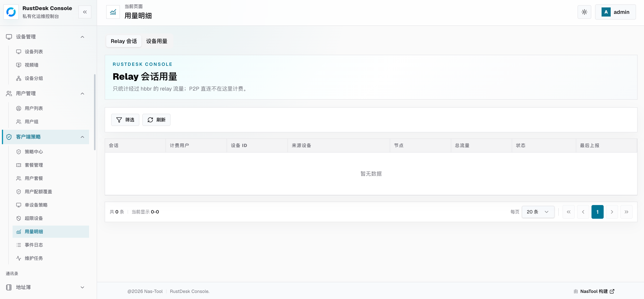Viewport: 644px width, 299px height.
Task: Switch to the 设备用量 tab
Action: [x=157, y=41]
